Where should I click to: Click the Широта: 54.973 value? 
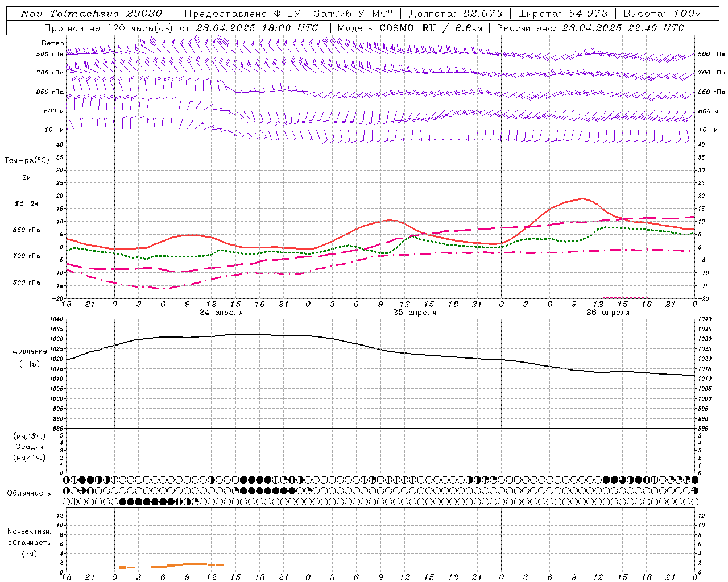click(x=563, y=14)
